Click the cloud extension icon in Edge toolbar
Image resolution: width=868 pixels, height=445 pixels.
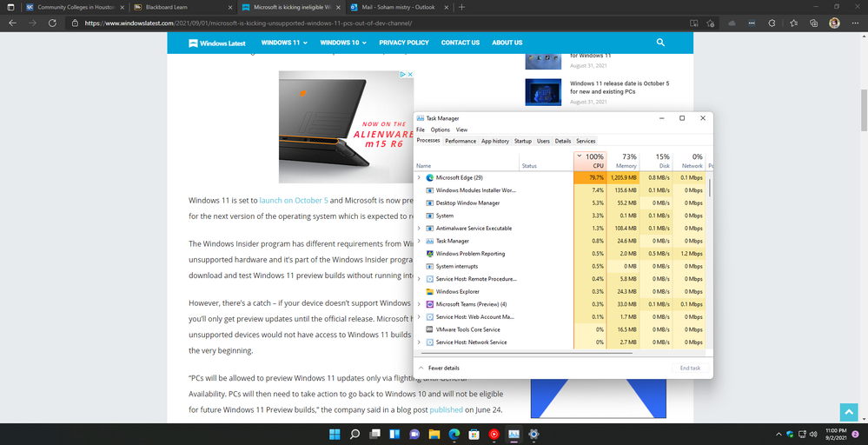click(x=732, y=23)
